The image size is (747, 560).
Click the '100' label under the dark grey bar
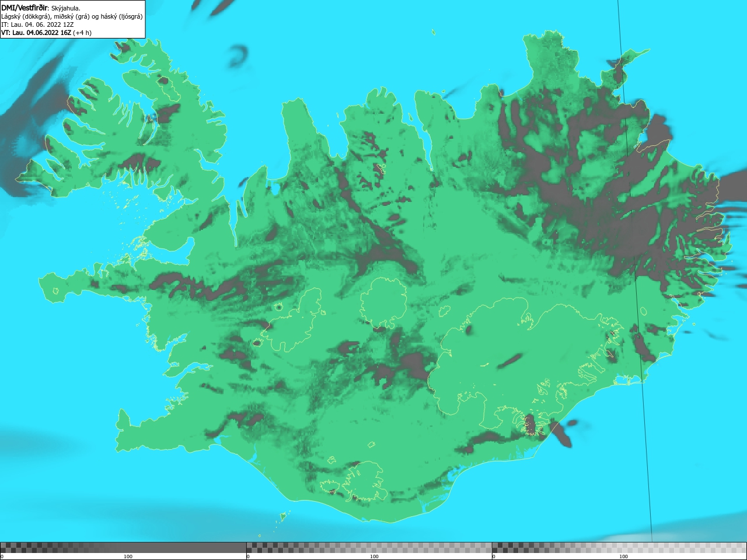[128, 556]
